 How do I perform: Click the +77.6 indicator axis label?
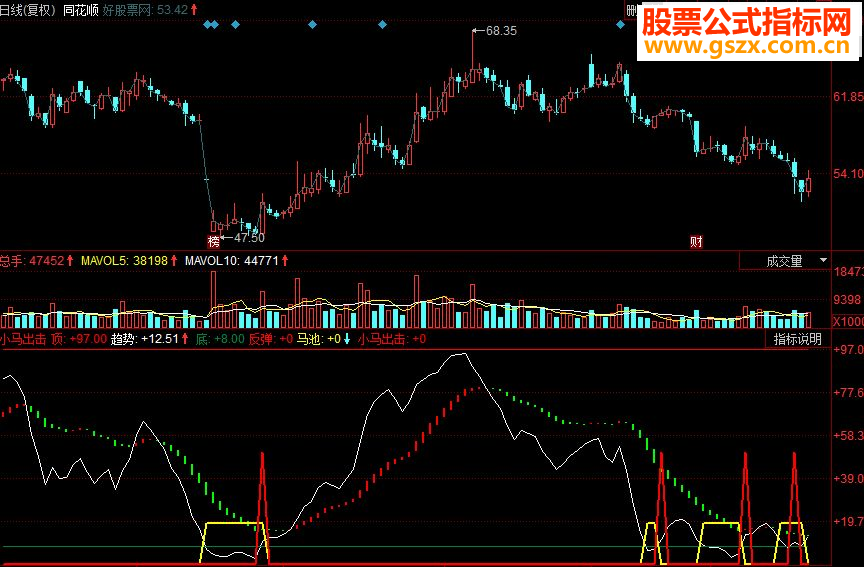(x=849, y=392)
